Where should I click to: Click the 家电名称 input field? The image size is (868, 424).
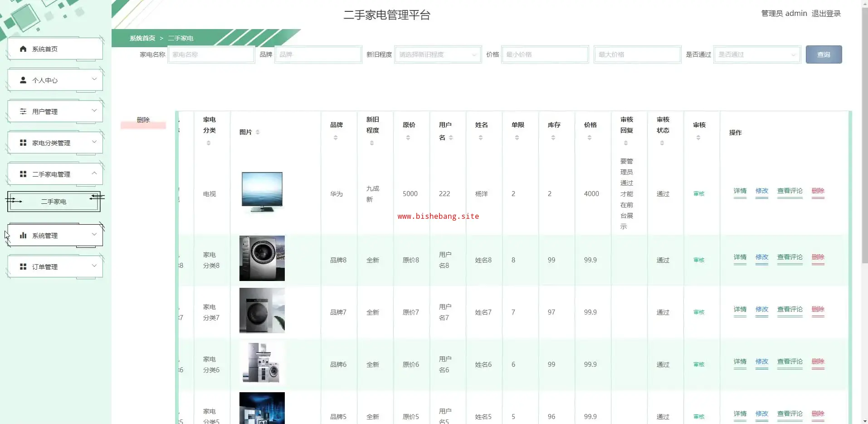tap(211, 54)
